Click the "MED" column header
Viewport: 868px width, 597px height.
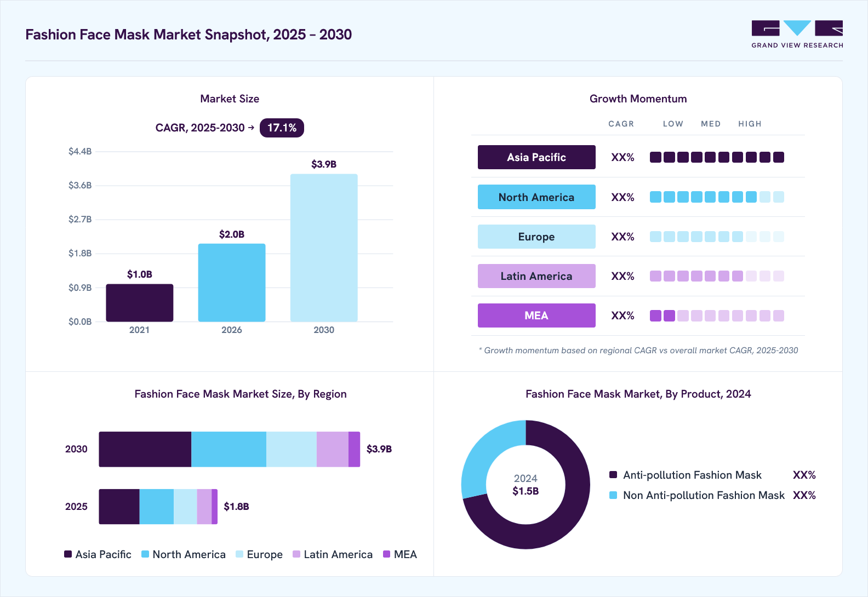pos(711,124)
